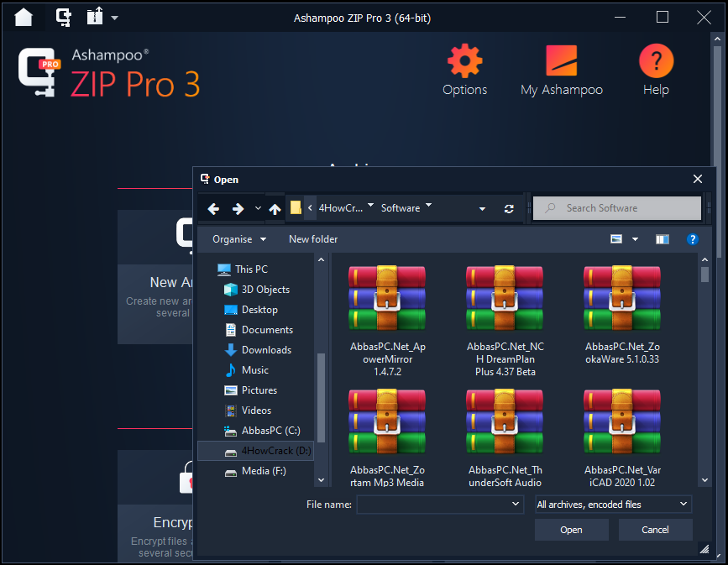Screen dimensions: 728x565
Task: Click the Open button
Action: (571, 530)
